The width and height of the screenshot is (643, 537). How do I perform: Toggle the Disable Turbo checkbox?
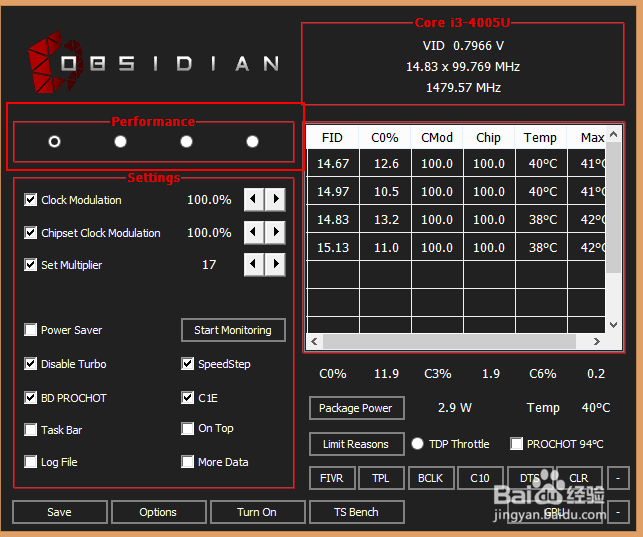(x=30, y=364)
